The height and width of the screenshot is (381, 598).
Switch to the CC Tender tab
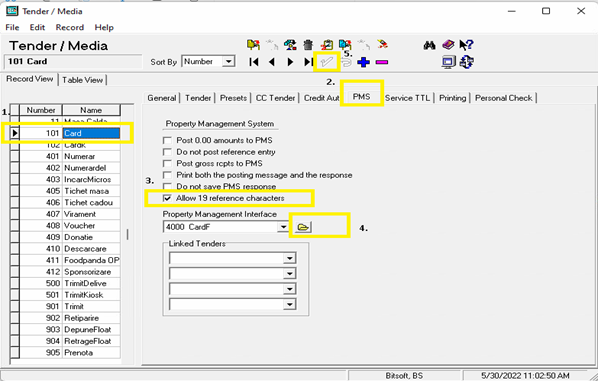click(275, 98)
